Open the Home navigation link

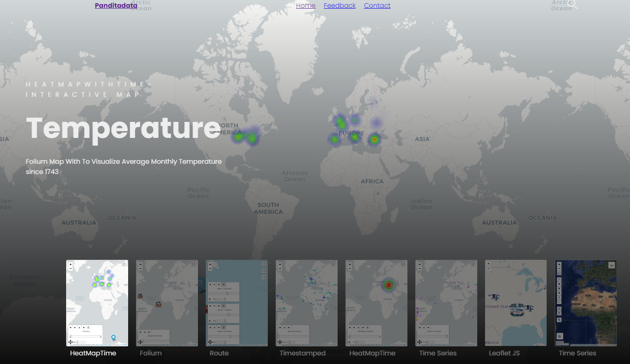tap(306, 5)
